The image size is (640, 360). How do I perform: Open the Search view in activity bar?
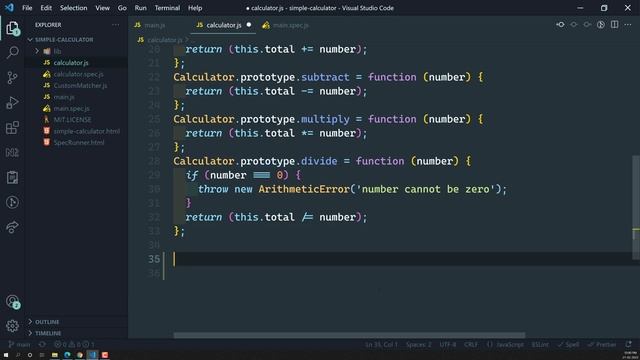click(x=12, y=52)
